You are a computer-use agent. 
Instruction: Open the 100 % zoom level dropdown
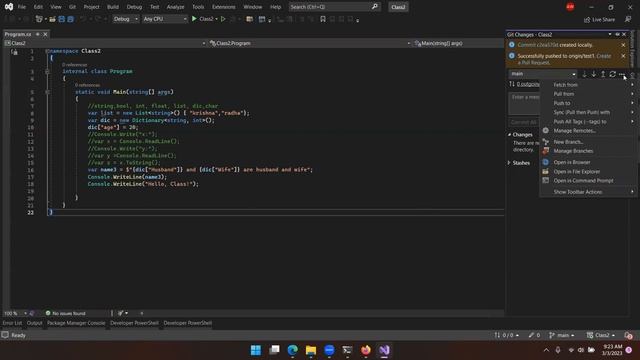pos(15,313)
